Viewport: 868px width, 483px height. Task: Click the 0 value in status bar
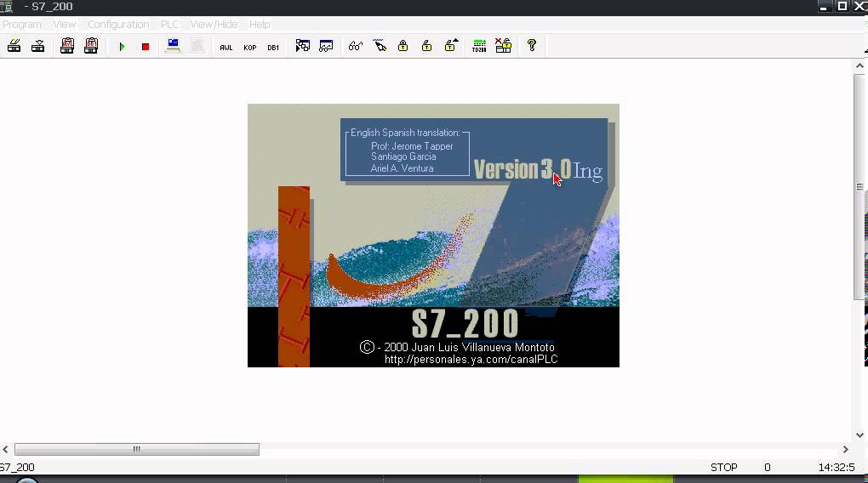[x=768, y=468]
